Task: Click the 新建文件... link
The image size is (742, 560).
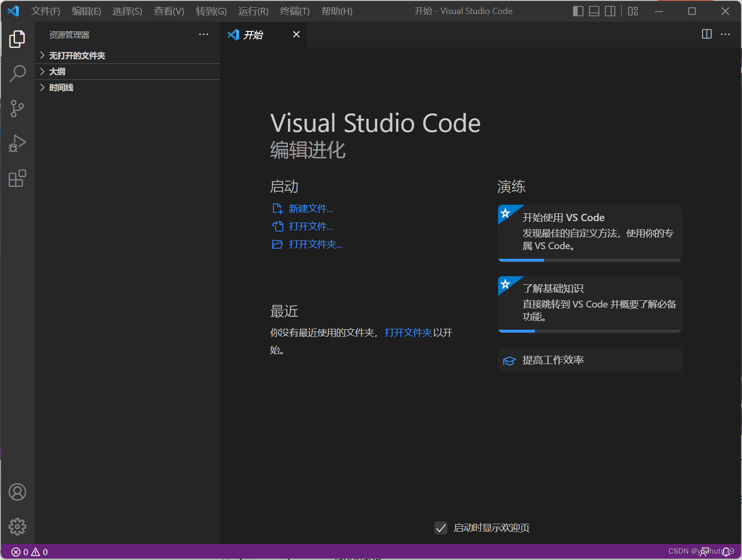Action: [x=310, y=209]
